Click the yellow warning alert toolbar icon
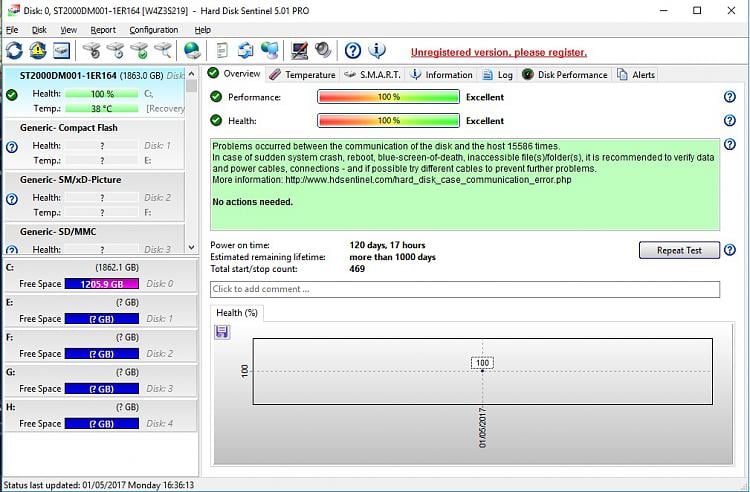This screenshot has width=750, height=492. click(x=38, y=50)
